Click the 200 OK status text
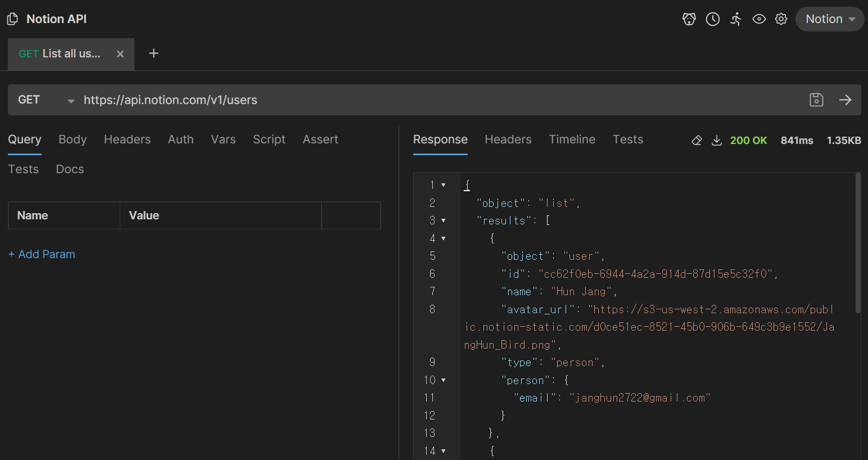The width and height of the screenshot is (868, 460). [748, 141]
